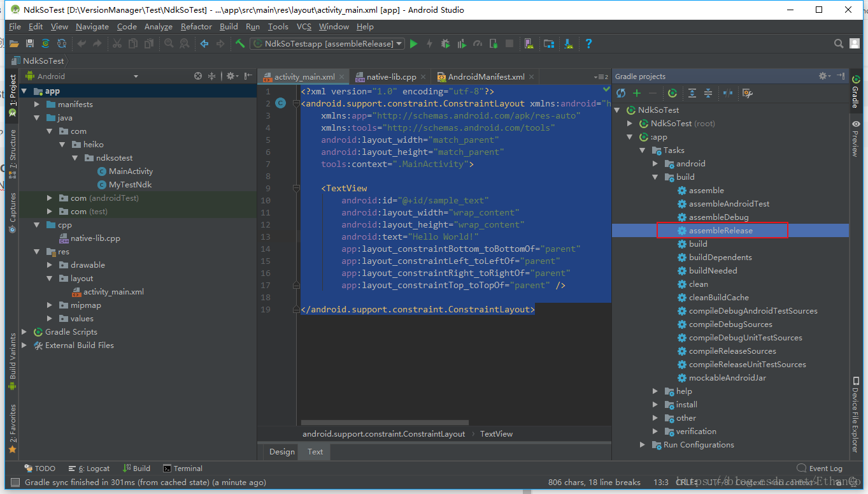Hide the Project panel with hide icon
The height and width of the screenshot is (494, 868).
point(248,76)
